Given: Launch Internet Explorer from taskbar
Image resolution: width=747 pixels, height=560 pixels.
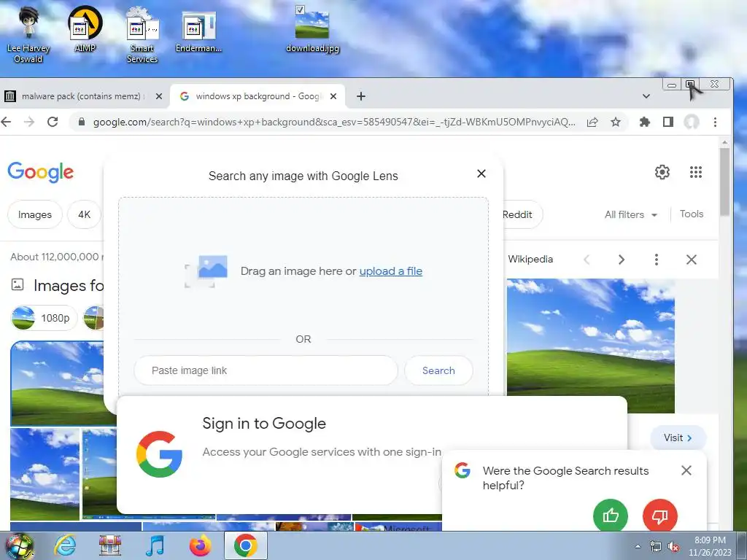Looking at the screenshot, I should pos(65,545).
